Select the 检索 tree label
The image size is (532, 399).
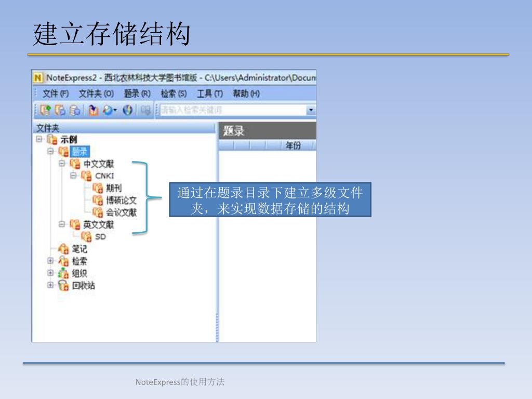tap(79, 261)
